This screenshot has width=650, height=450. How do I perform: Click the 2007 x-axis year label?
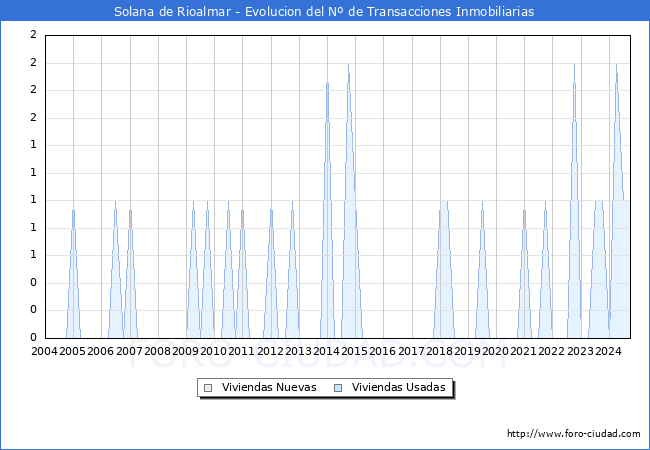[x=129, y=351]
